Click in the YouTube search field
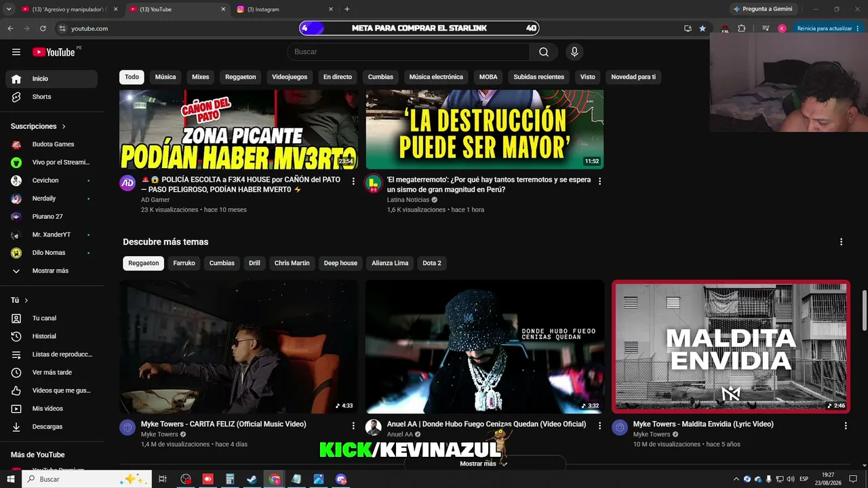Image resolution: width=868 pixels, height=488 pixels. (x=408, y=52)
